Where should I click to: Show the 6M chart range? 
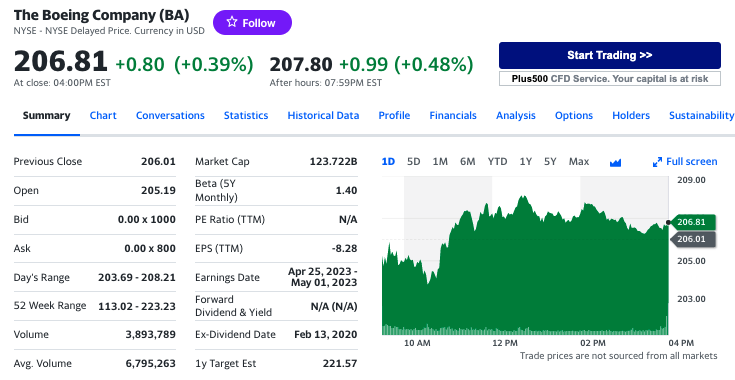(x=467, y=162)
